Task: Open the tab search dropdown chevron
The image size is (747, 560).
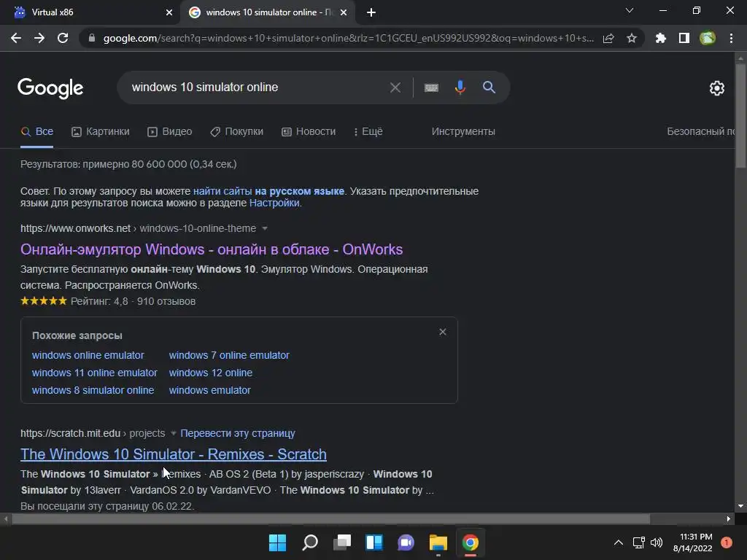Action: [x=630, y=10]
